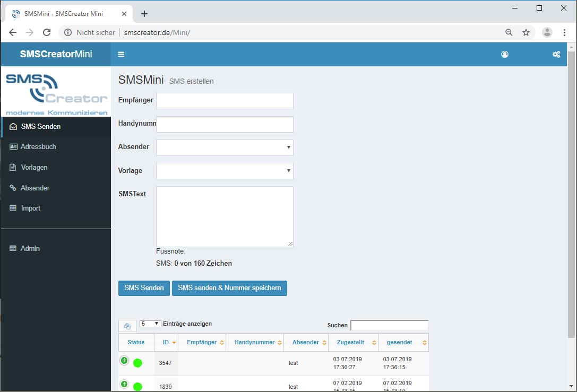
Task: Open the zoom magnifier icon in address bar
Action: click(x=509, y=32)
